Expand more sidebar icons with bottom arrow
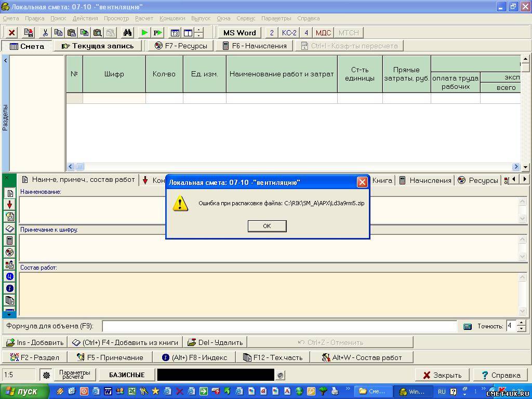The width and height of the screenshot is (532, 399). [x=9, y=315]
